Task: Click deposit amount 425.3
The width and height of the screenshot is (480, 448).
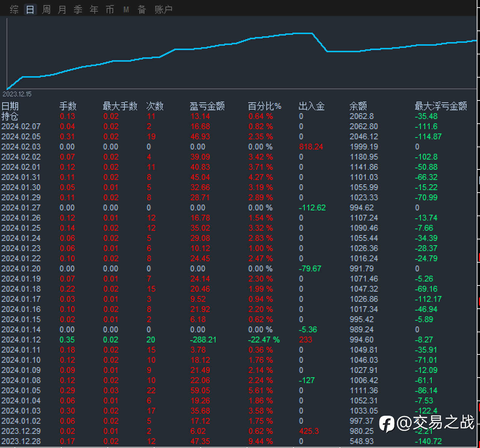Action: (x=309, y=431)
